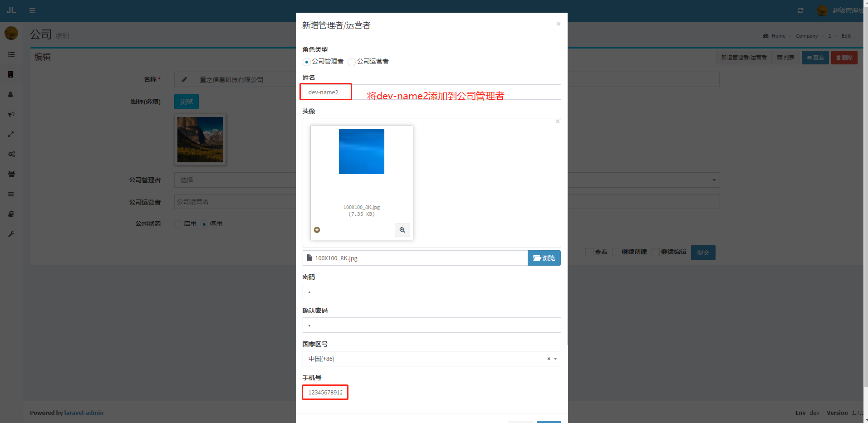
Task: Remove the avatar preview with its × icon
Action: click(x=558, y=122)
